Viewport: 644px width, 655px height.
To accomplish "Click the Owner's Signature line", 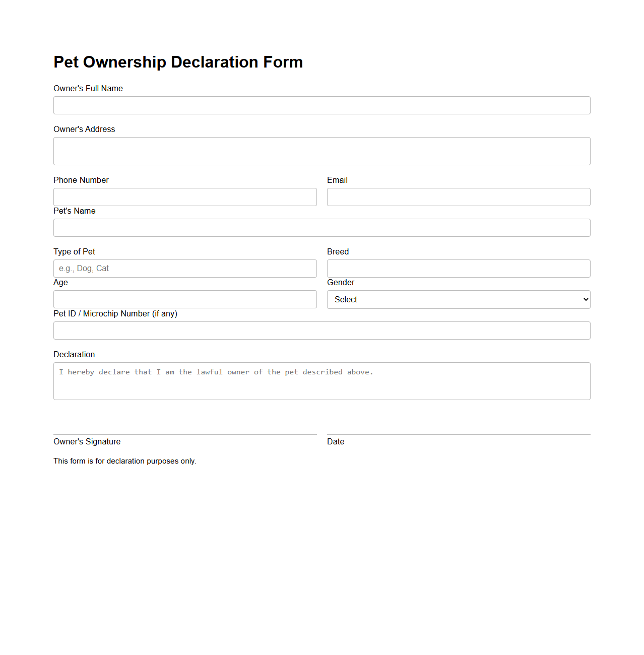I will (185, 433).
